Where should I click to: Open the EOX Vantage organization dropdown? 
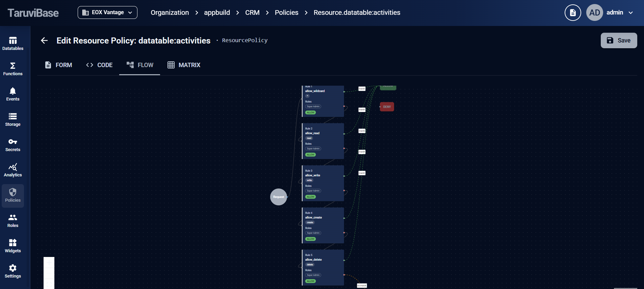[107, 12]
